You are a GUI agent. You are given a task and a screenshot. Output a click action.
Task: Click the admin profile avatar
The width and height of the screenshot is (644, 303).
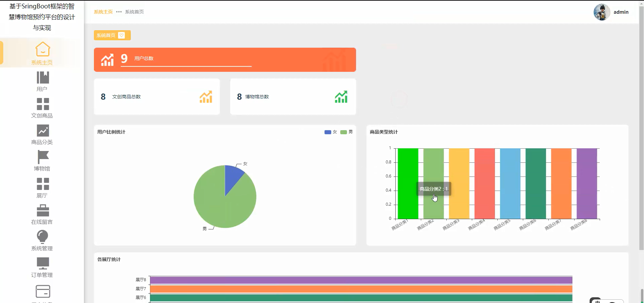coord(602,12)
